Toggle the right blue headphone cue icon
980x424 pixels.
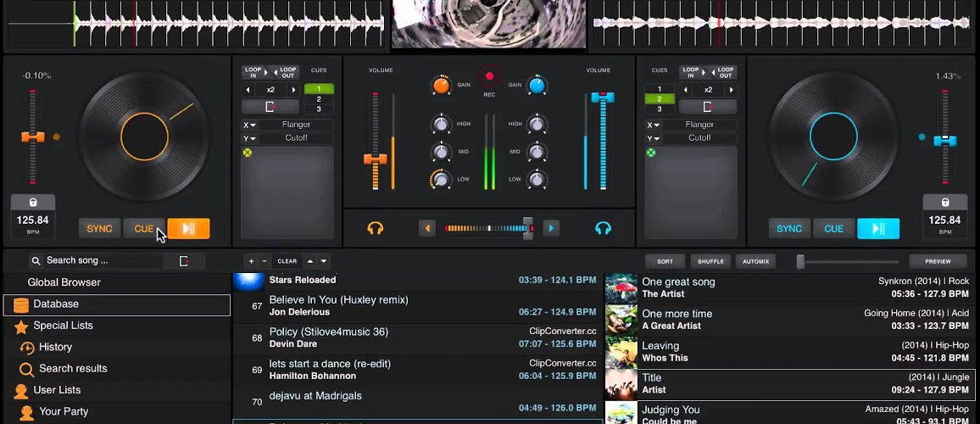[603, 229]
